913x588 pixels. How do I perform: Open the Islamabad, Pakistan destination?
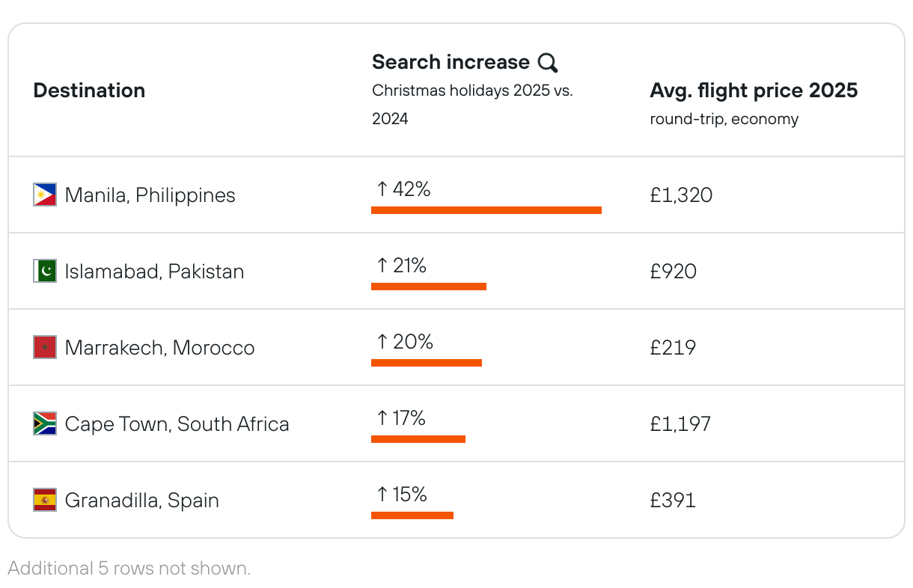click(x=154, y=271)
